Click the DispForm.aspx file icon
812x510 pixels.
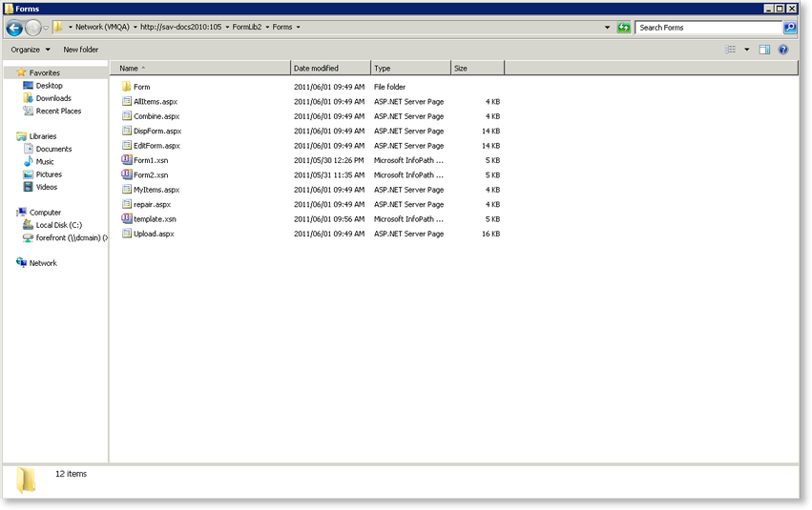[126, 131]
